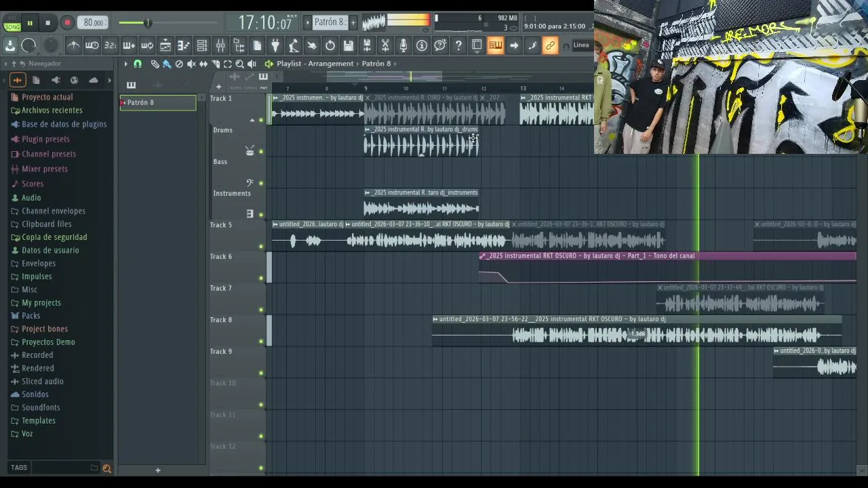Click the record button
Screen dimensions: 868x488
67,23
